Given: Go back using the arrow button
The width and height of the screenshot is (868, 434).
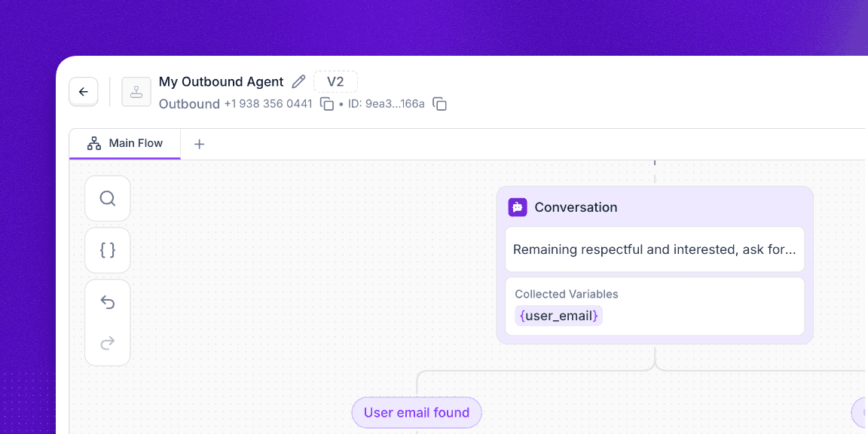Looking at the screenshot, I should [x=84, y=92].
